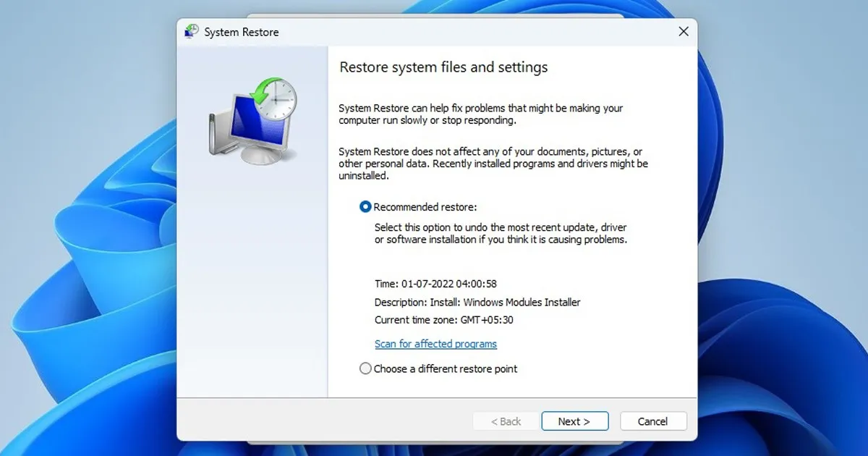Viewport: 868px width, 456px height.
Task: Click the 'System Restore' window title text
Action: click(241, 32)
